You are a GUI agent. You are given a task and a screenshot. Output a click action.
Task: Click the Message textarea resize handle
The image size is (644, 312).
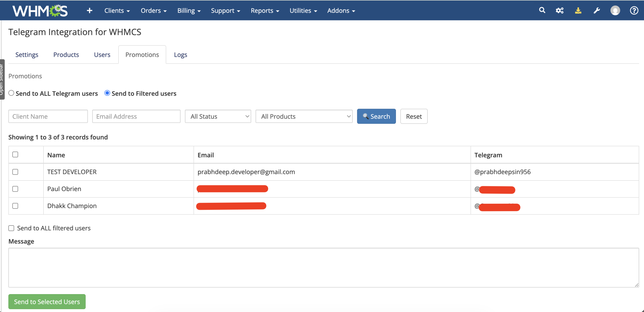pyautogui.click(x=636, y=285)
